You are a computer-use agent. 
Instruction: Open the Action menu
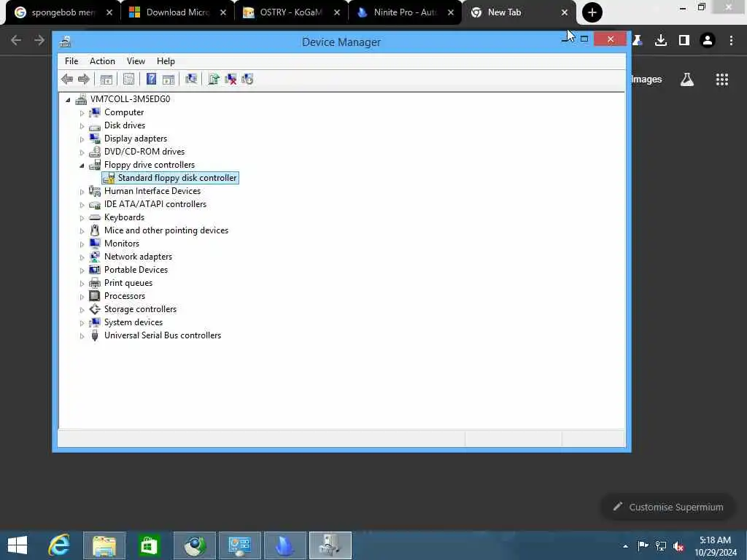click(x=102, y=61)
